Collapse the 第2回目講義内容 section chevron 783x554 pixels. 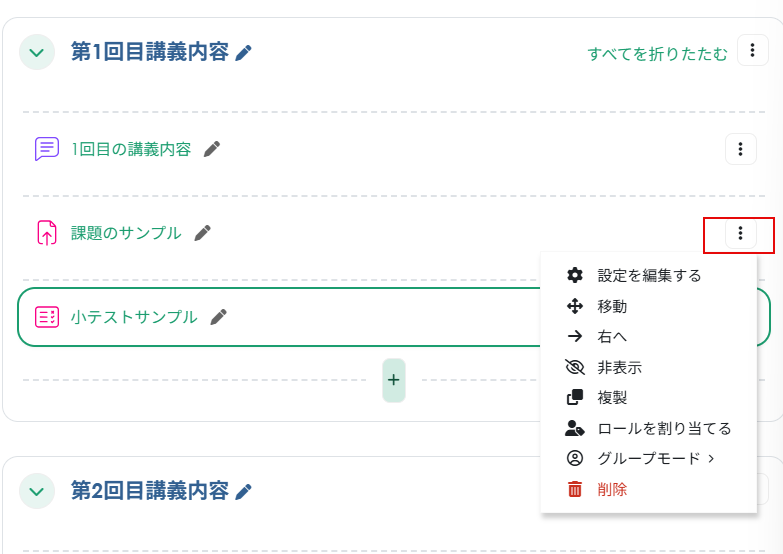pyautogui.click(x=37, y=491)
